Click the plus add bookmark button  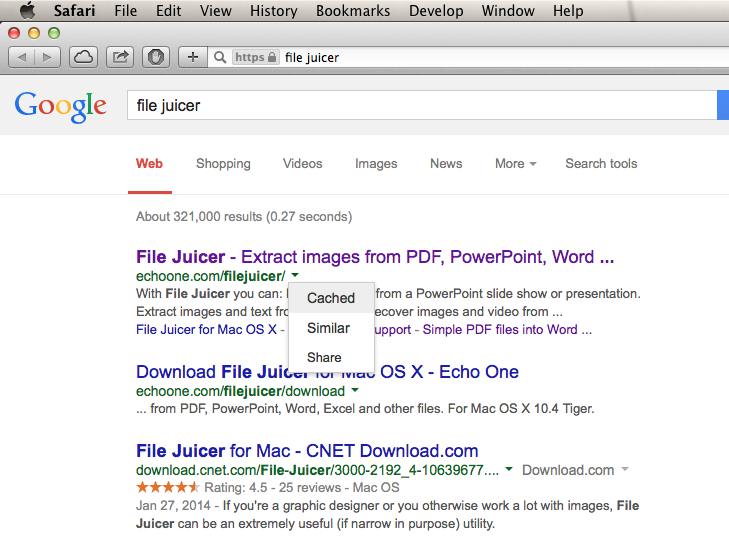pos(192,58)
